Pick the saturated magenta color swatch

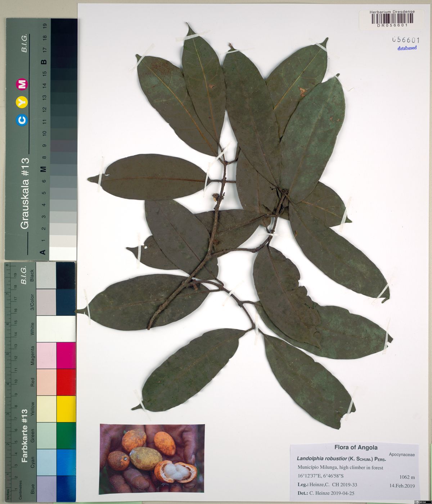[x=66, y=355]
